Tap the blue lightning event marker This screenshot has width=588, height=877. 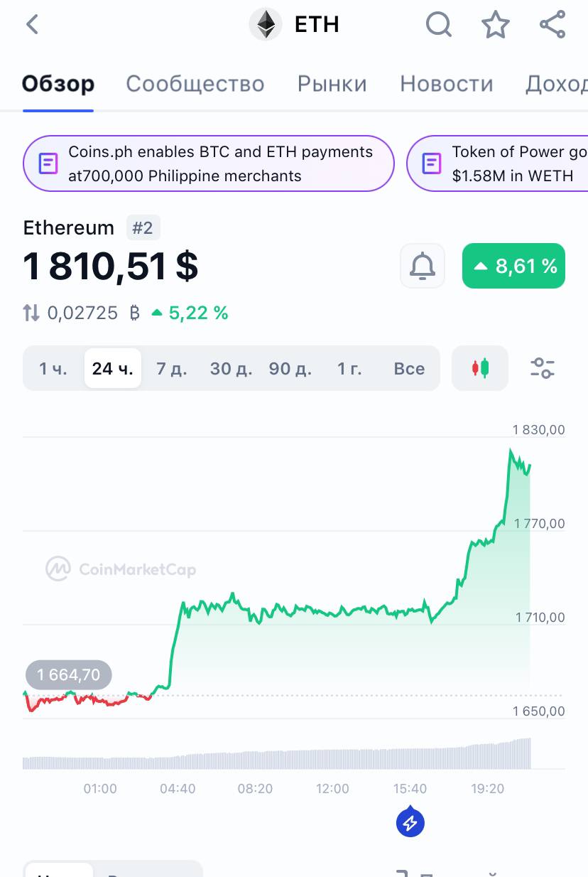tap(410, 823)
